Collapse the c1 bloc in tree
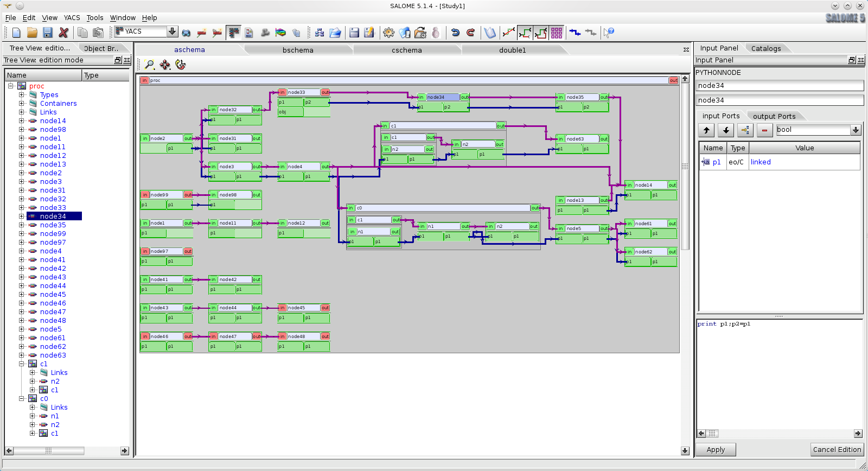868x471 pixels. [x=22, y=364]
